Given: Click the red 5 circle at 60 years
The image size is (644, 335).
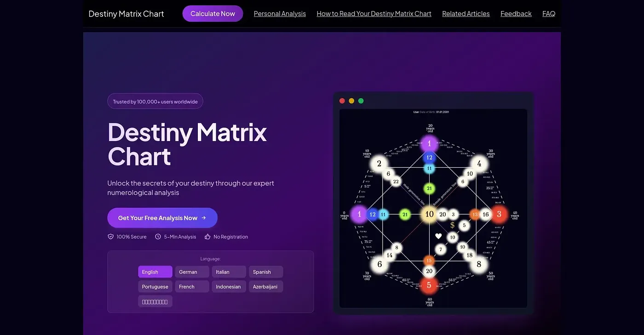Looking at the screenshot, I should click(x=429, y=285).
